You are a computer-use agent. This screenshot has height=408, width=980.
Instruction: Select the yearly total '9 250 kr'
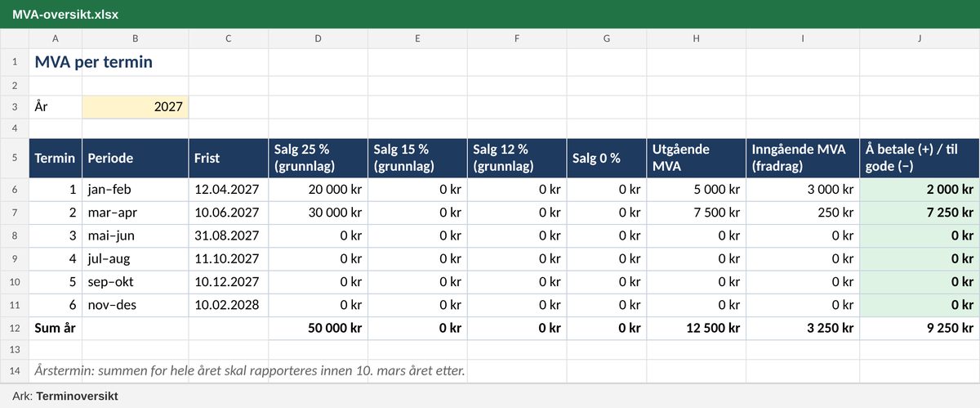coord(920,328)
